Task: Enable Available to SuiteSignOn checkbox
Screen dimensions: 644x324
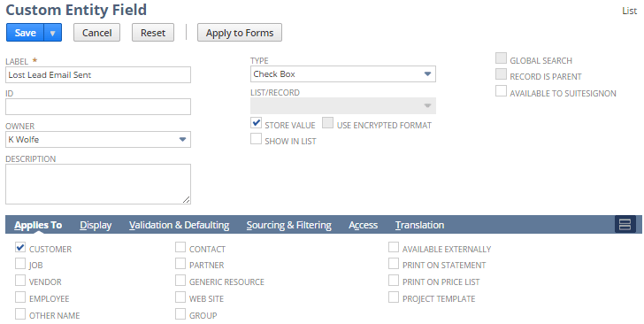Action: [501, 91]
